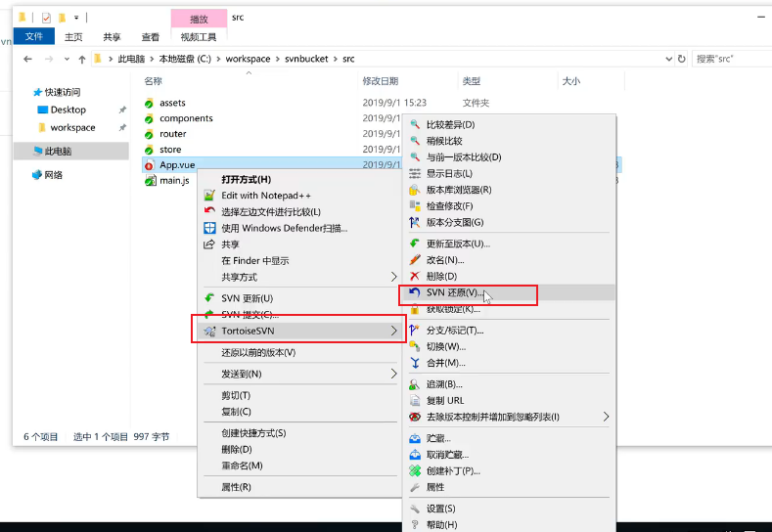This screenshot has width=772, height=532.
Task: Click the switch icon beside 切换(W)
Action: (x=415, y=346)
